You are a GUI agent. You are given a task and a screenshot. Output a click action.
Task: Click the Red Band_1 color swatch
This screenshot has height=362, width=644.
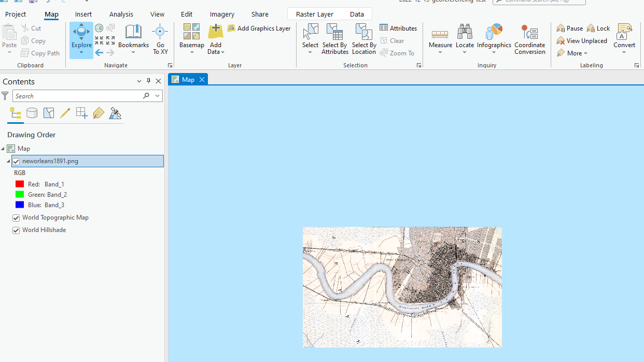click(x=20, y=184)
